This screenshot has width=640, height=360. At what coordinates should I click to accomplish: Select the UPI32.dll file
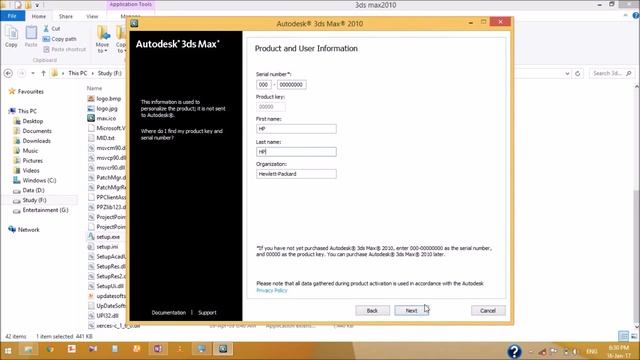tap(107, 316)
